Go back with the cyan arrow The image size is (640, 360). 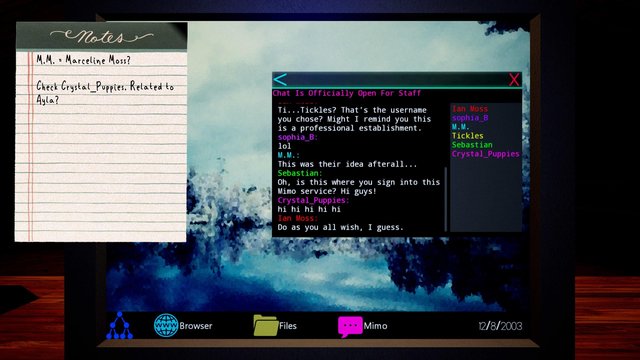pos(280,80)
